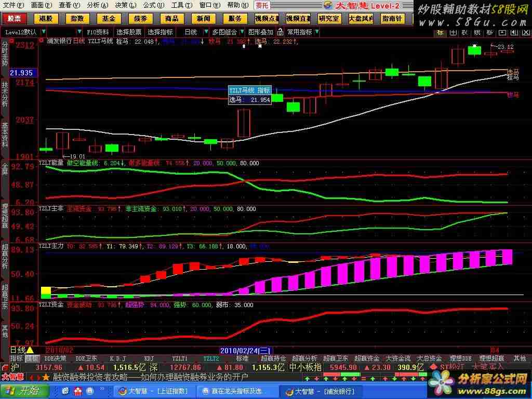Click 选择指标 in the toolbar

tap(161, 32)
